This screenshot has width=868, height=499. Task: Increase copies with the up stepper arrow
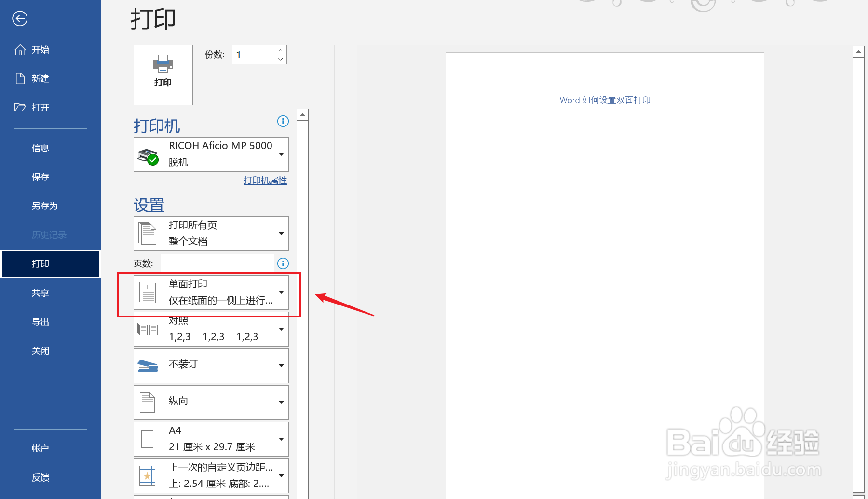[281, 50]
